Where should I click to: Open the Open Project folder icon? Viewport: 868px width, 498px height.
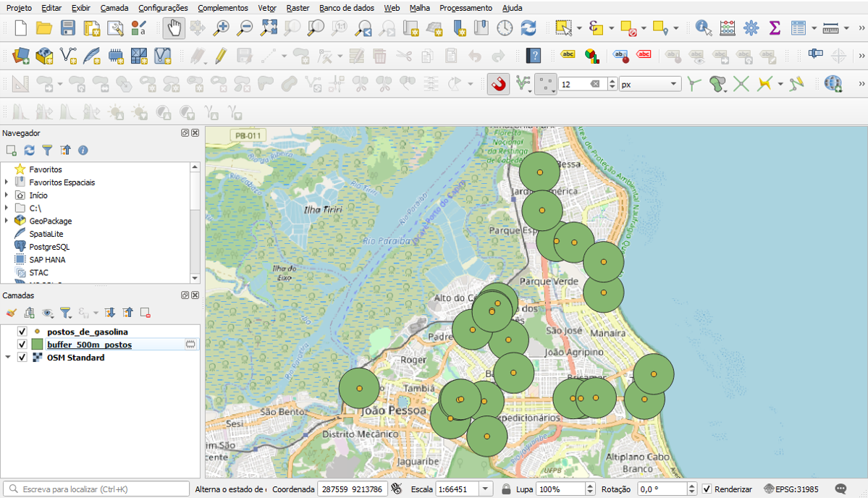pyautogui.click(x=44, y=28)
